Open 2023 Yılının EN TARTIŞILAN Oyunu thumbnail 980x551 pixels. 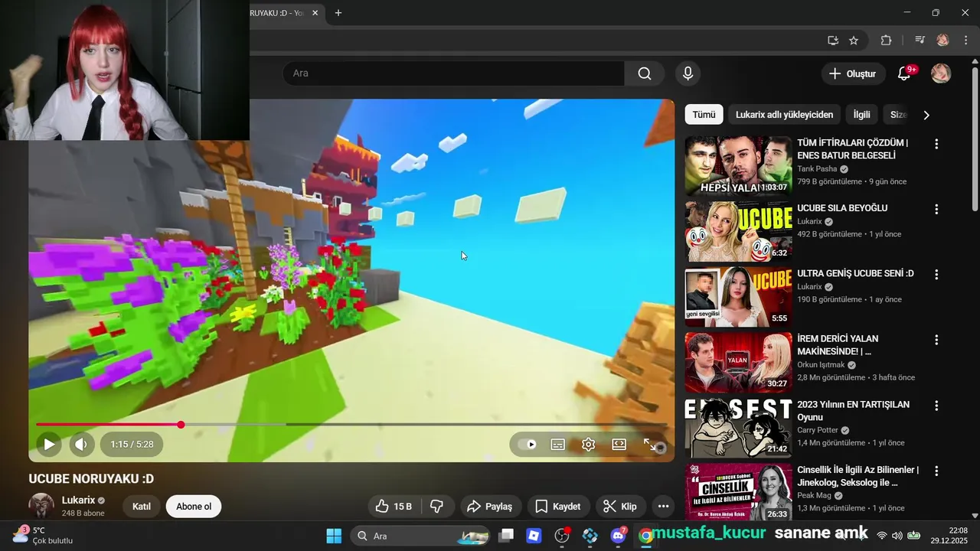pos(738,427)
